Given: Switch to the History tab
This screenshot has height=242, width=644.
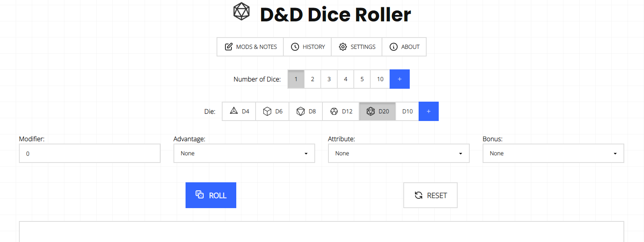Looking at the screenshot, I should [x=308, y=47].
